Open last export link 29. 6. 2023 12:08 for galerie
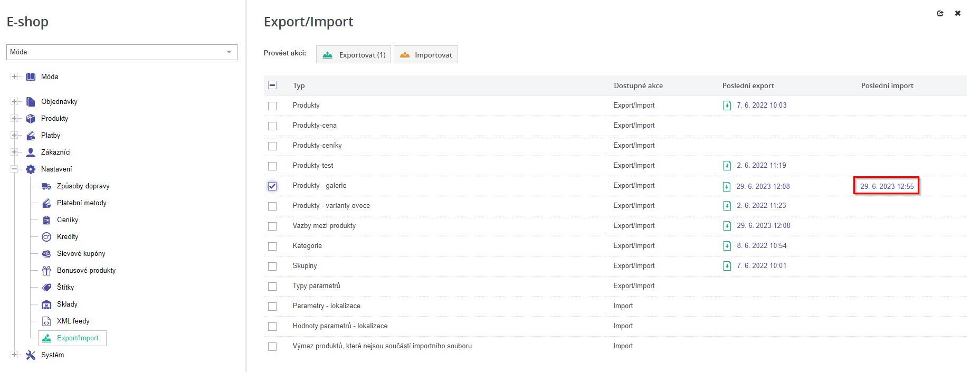This screenshot has width=980, height=372. pos(763,186)
